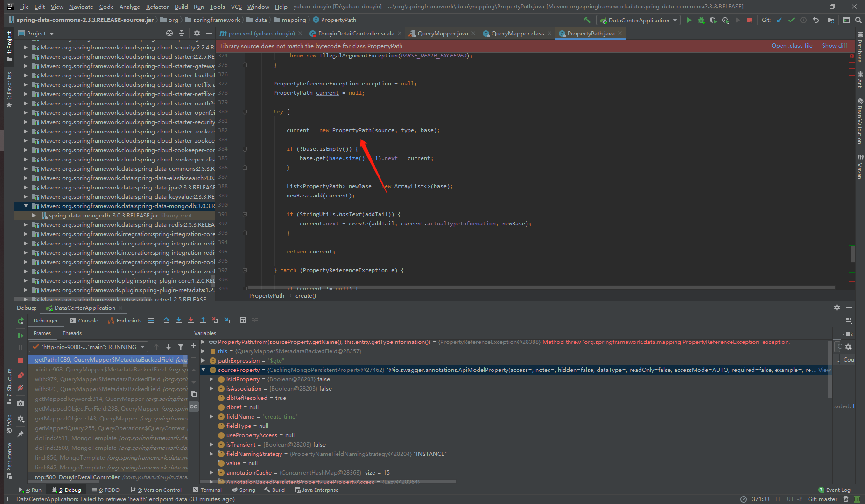Stop the app via red toolbar square
Image resolution: width=865 pixels, height=504 pixels.
(x=750, y=20)
